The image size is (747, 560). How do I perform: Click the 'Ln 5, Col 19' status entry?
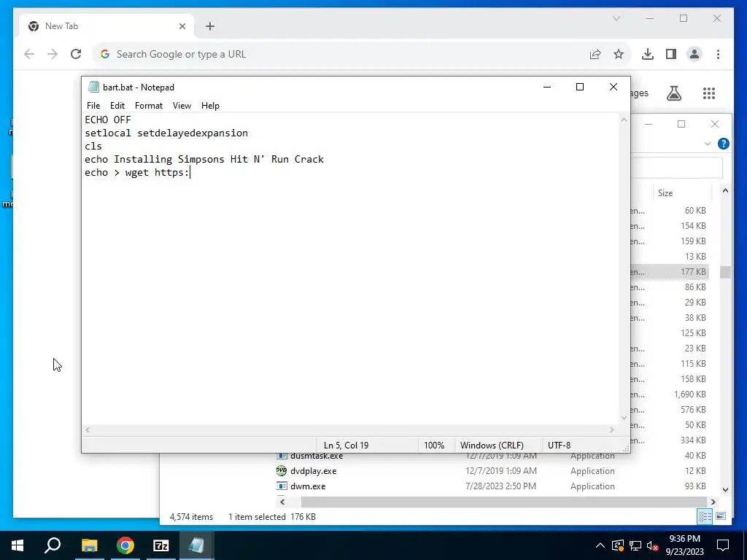346,446
